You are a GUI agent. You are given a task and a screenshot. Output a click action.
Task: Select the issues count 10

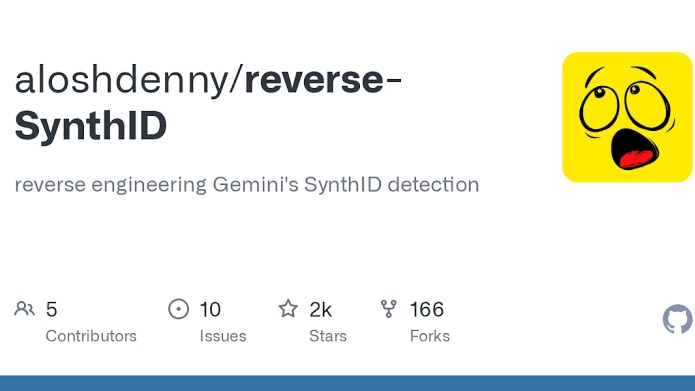[x=210, y=309]
